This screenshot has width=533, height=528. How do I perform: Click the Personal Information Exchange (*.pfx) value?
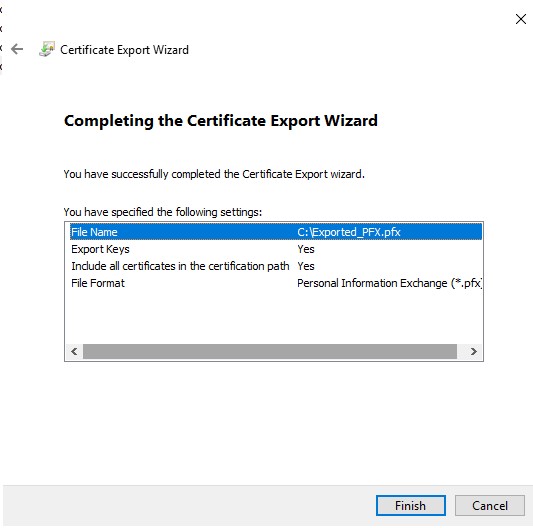(390, 283)
